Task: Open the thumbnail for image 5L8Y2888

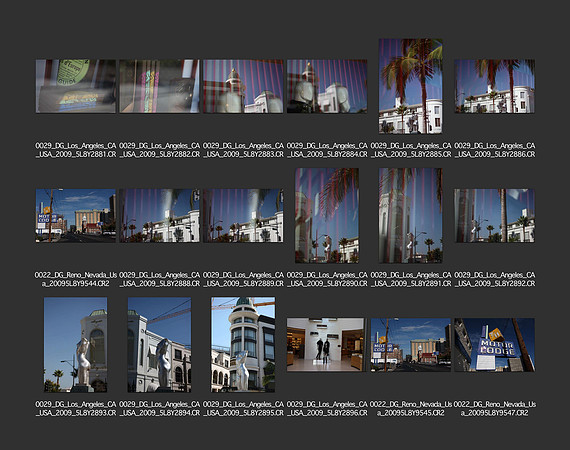Action: point(160,216)
